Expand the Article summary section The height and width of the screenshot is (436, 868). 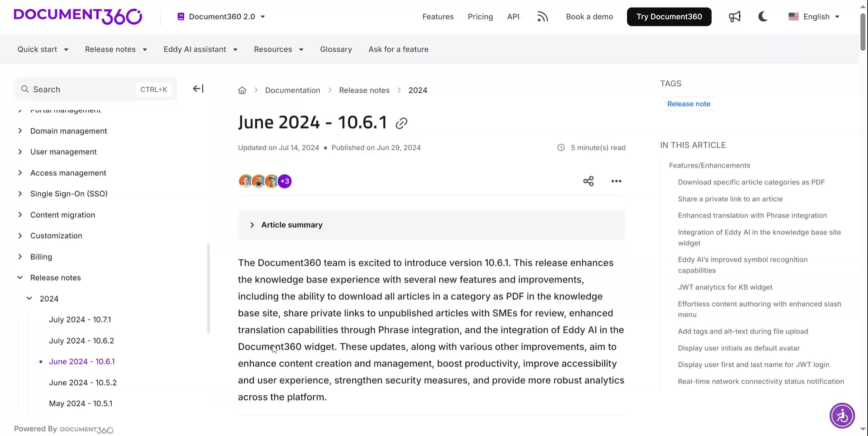[432, 225]
